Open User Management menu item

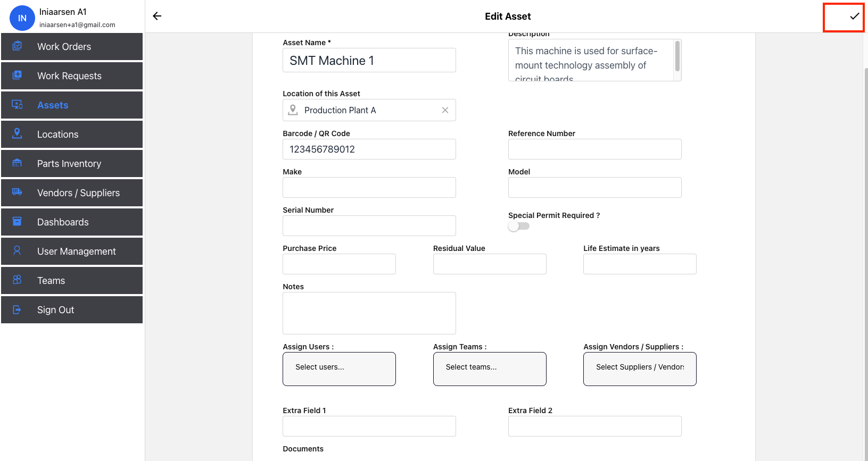pyautogui.click(x=72, y=251)
